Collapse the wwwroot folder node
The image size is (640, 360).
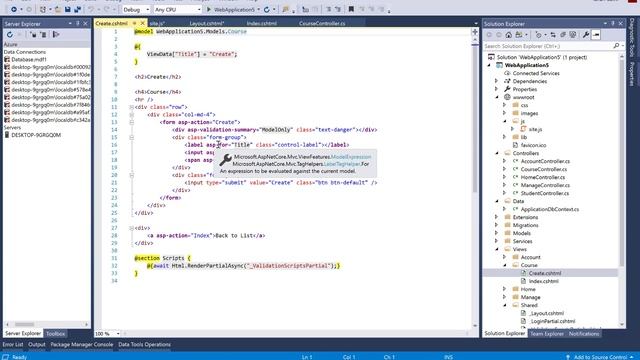497,97
